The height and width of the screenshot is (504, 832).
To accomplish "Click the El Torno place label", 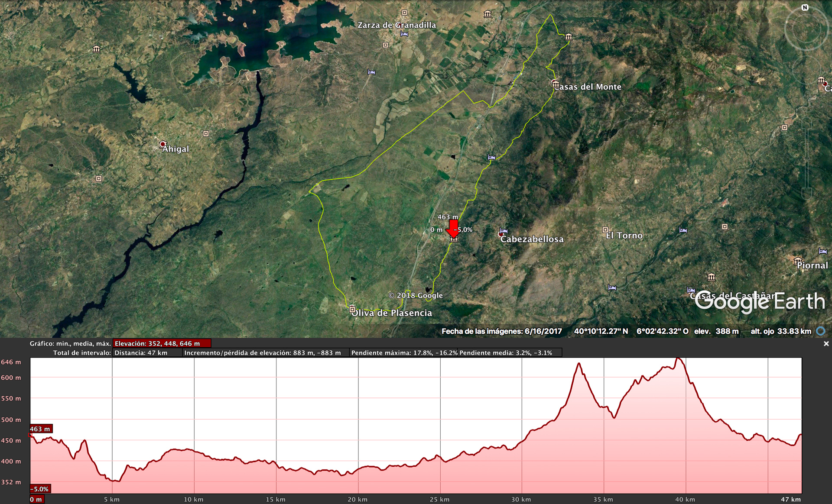I will click(x=624, y=236).
